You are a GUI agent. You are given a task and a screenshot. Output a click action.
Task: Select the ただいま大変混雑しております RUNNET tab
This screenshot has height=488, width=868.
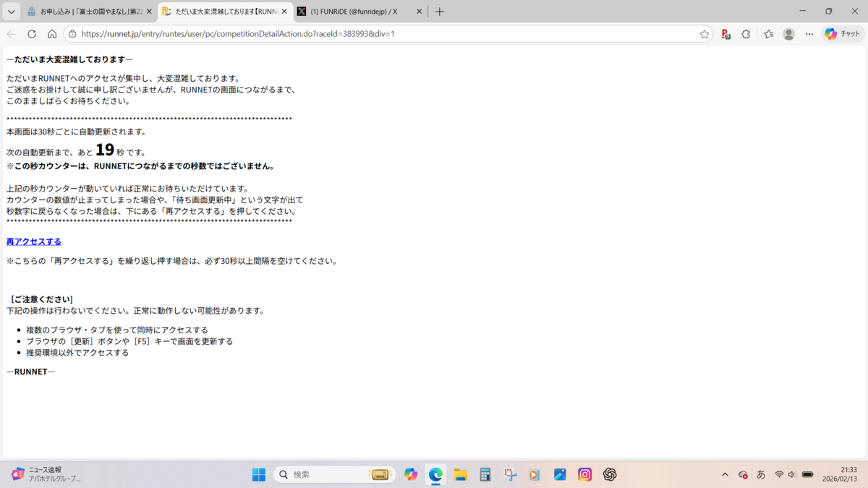(225, 12)
